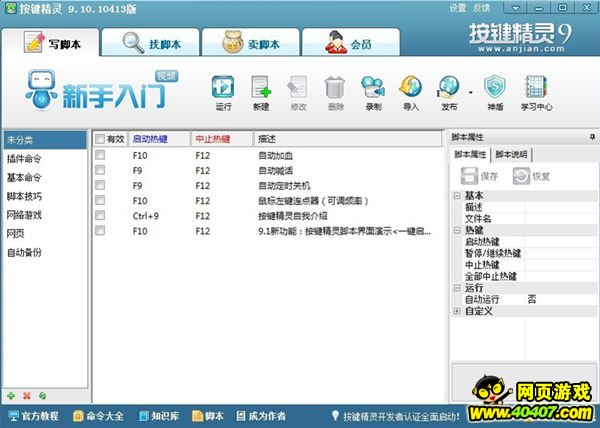Switch to the 写脚本 tab
Screen dimensions: 600x428
pos(51,42)
